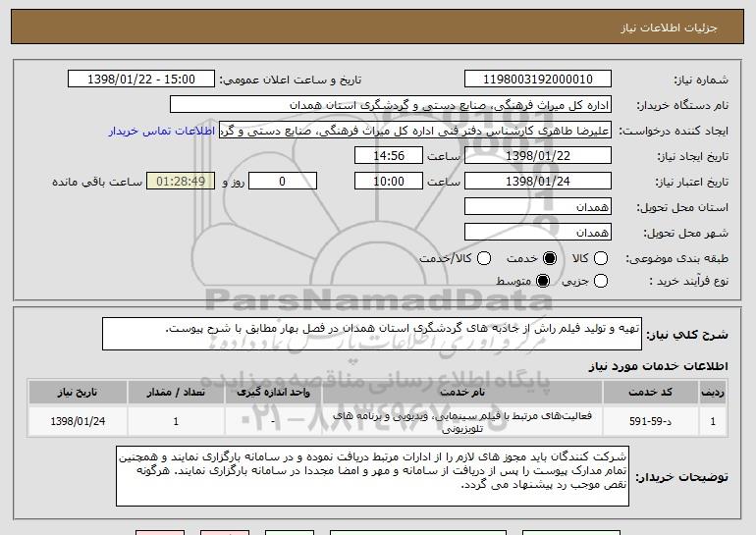Click the delivery province field همدان
Image resolution: width=756 pixels, height=535 pixels.
[x=538, y=207]
